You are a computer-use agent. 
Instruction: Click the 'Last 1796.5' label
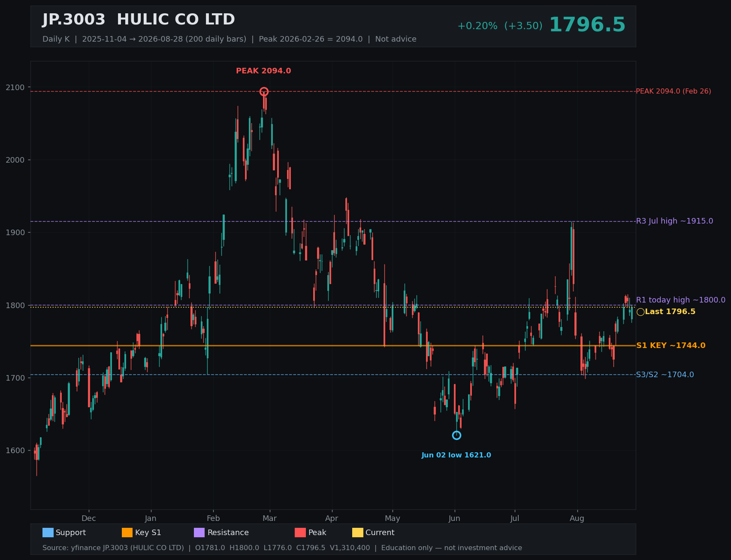coord(670,312)
